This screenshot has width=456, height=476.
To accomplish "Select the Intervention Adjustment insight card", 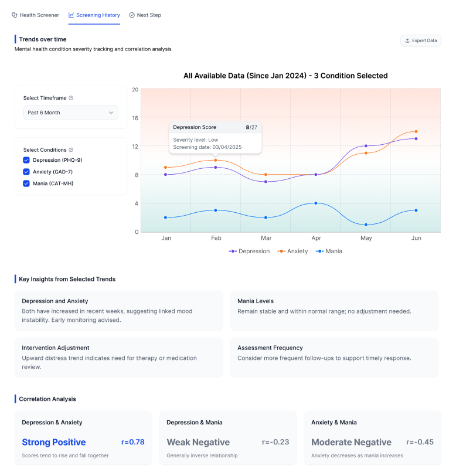I will pos(119,357).
